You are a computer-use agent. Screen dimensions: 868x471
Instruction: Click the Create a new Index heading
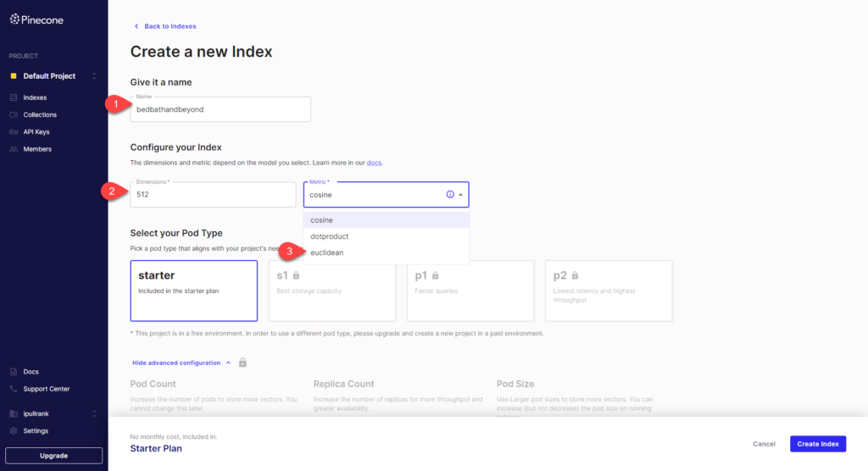(202, 52)
